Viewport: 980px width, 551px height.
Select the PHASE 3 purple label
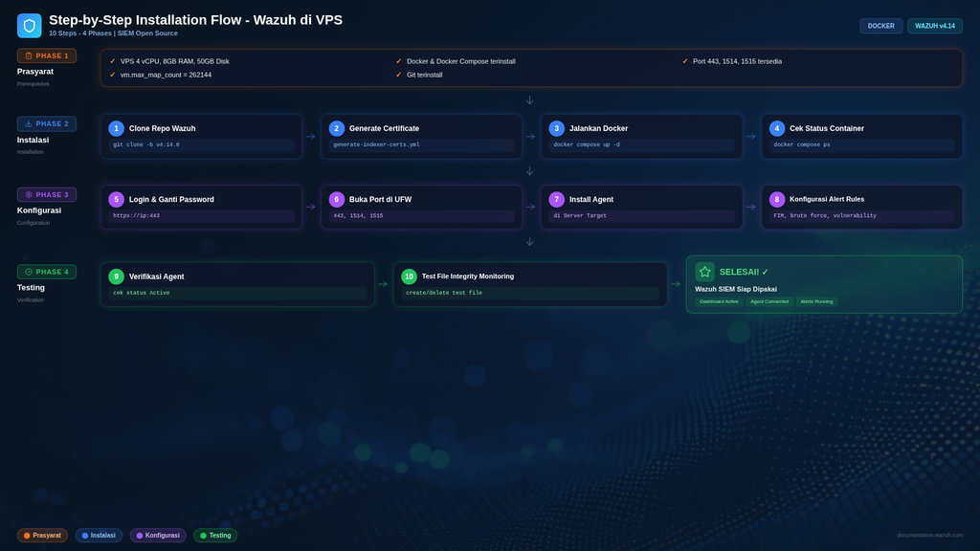click(x=47, y=194)
